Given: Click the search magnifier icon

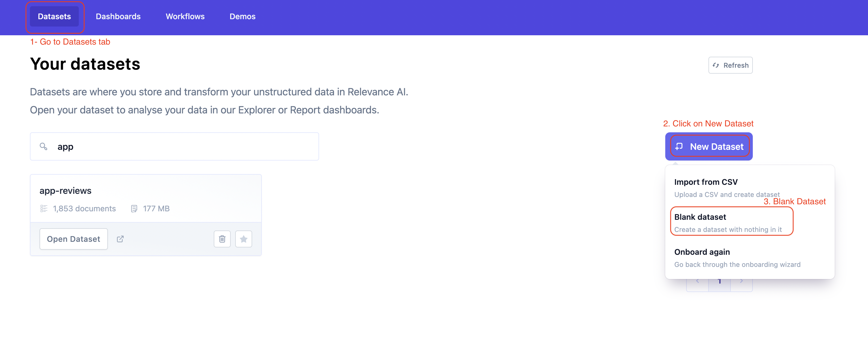Looking at the screenshot, I should point(43,146).
